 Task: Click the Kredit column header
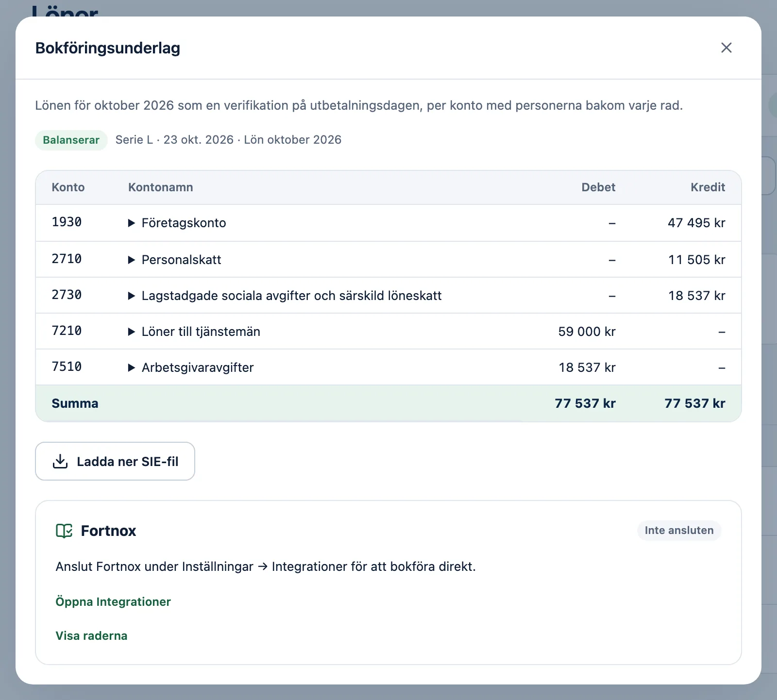[708, 187]
